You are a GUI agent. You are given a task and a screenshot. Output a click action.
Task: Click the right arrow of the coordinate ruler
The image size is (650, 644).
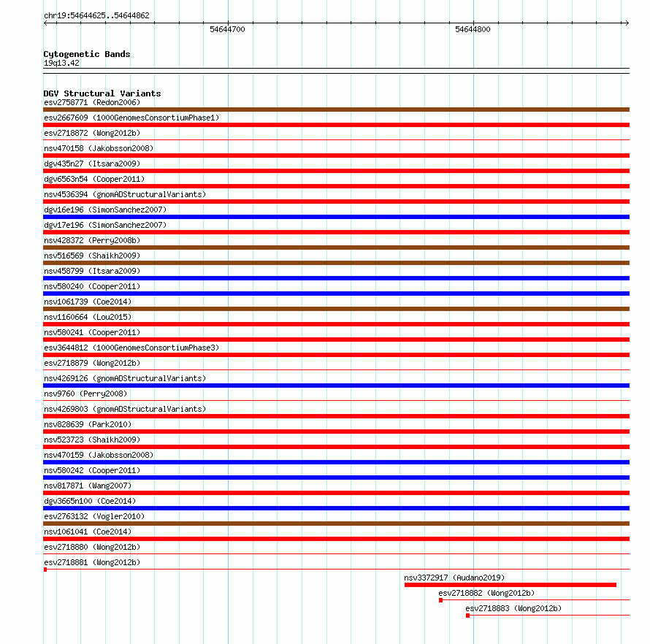pyautogui.click(x=627, y=23)
